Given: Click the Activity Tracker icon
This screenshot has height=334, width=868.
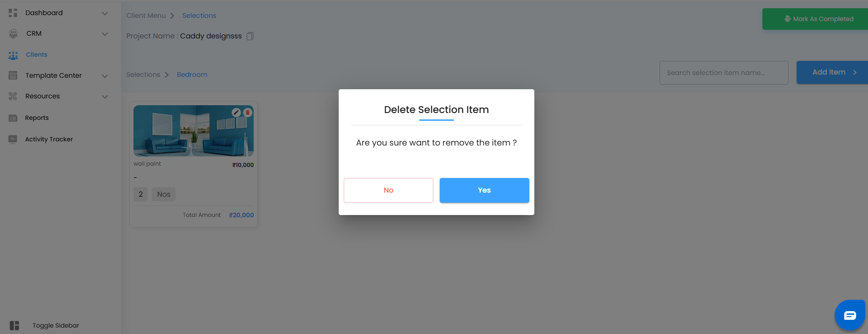Looking at the screenshot, I should click(13, 139).
